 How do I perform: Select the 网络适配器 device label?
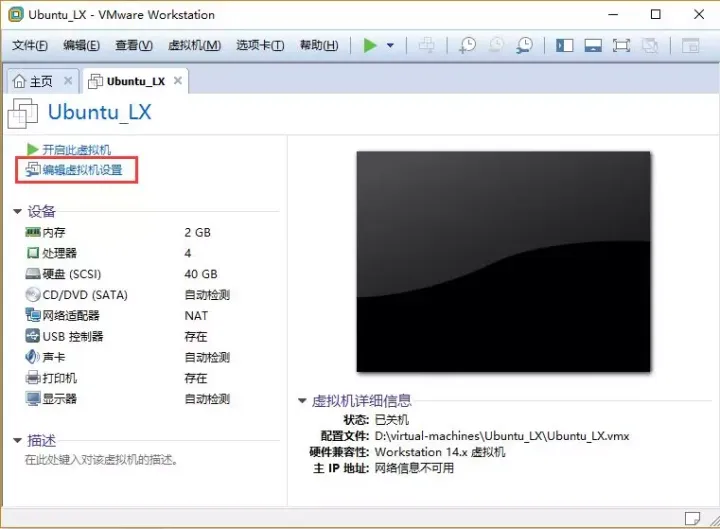[x=71, y=315]
